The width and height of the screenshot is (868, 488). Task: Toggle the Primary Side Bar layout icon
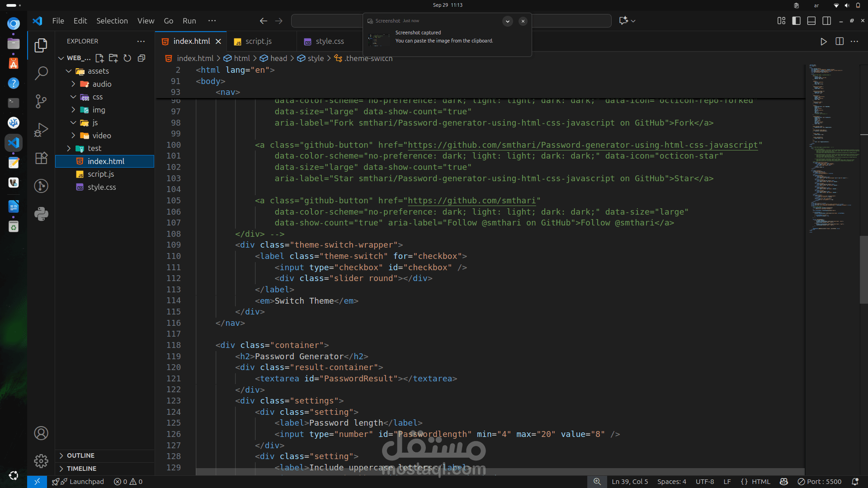click(797, 21)
